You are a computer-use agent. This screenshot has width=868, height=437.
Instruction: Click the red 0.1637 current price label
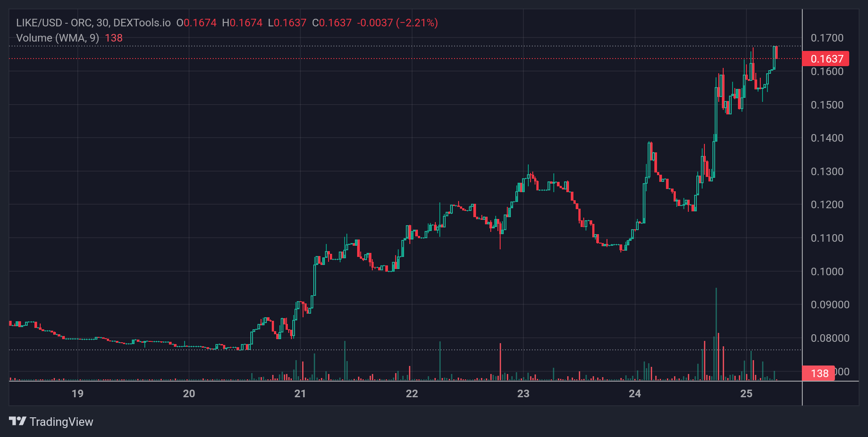point(826,59)
